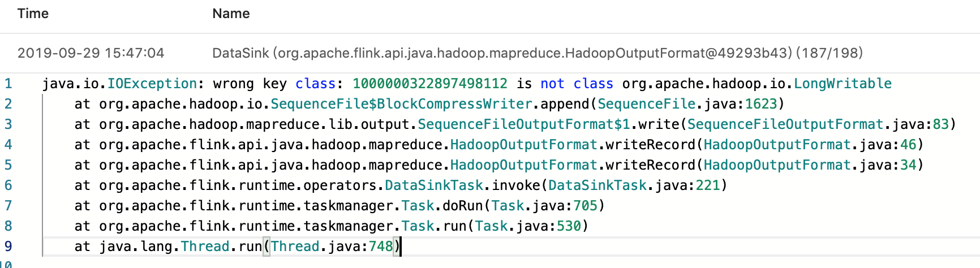Click the Name column header
Screen dimensions: 980x268
pos(231,14)
